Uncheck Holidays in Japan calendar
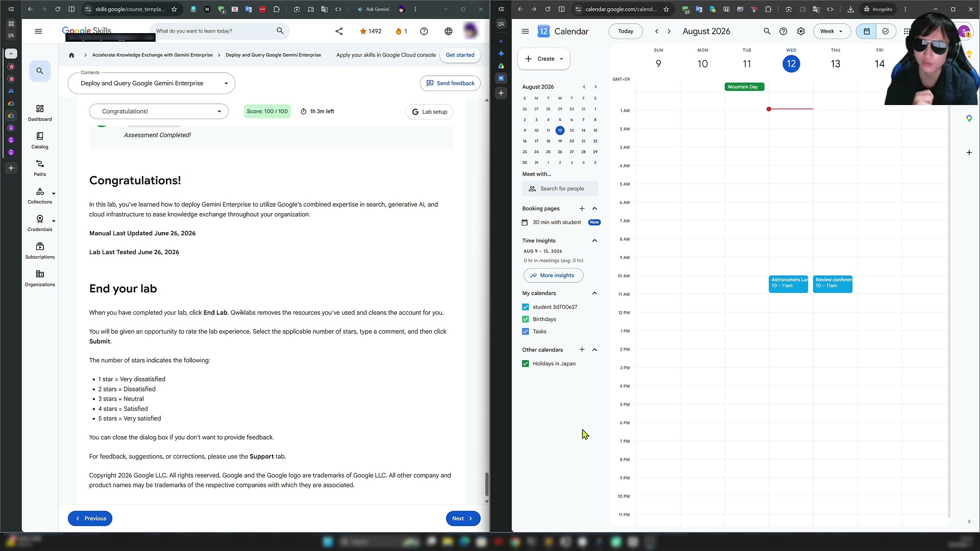This screenshot has height=551, width=980. (x=526, y=364)
